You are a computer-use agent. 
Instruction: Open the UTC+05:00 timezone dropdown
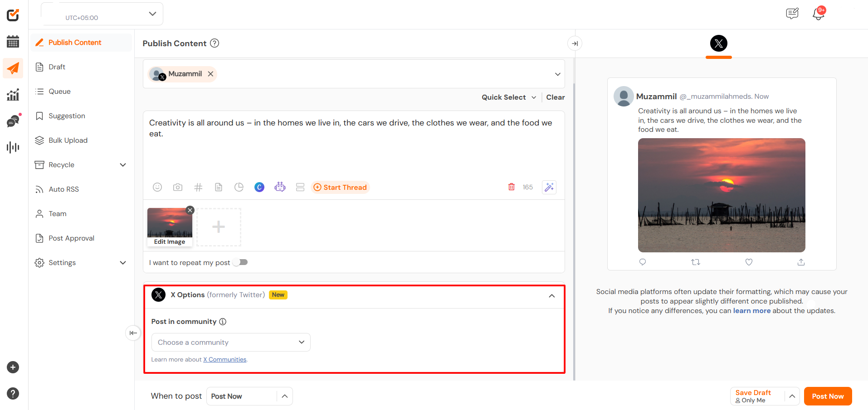[x=102, y=14]
